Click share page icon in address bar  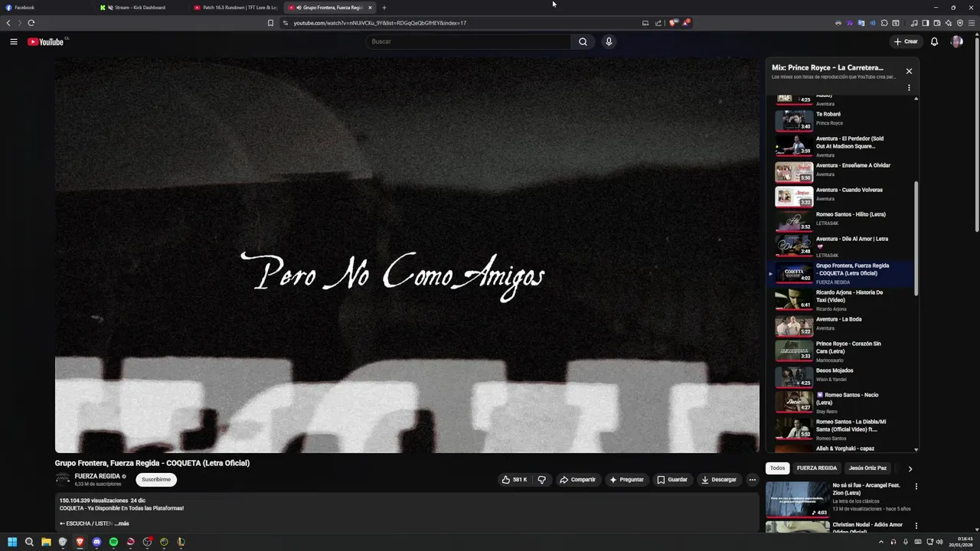click(658, 23)
